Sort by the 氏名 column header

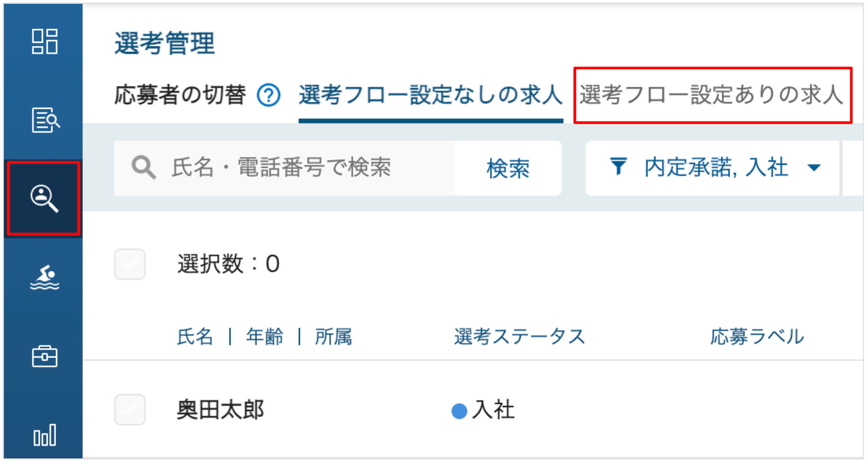pos(195,337)
